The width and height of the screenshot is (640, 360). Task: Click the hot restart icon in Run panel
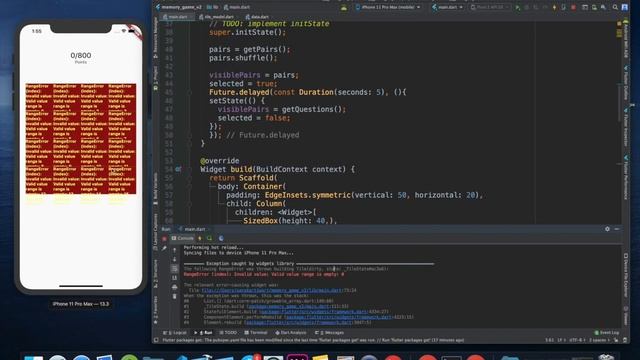click(209, 238)
